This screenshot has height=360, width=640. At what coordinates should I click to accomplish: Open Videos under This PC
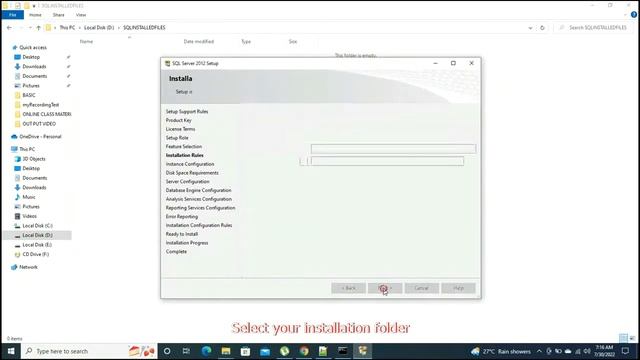pyautogui.click(x=29, y=216)
